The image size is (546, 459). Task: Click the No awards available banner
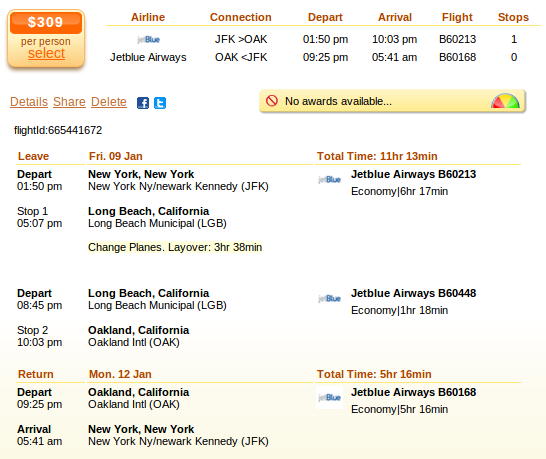click(x=392, y=101)
